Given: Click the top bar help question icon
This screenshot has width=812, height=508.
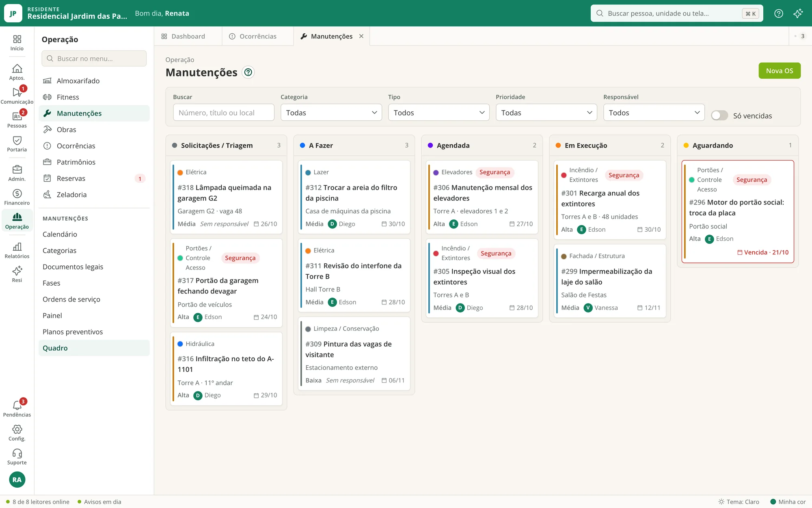Looking at the screenshot, I should [778, 13].
